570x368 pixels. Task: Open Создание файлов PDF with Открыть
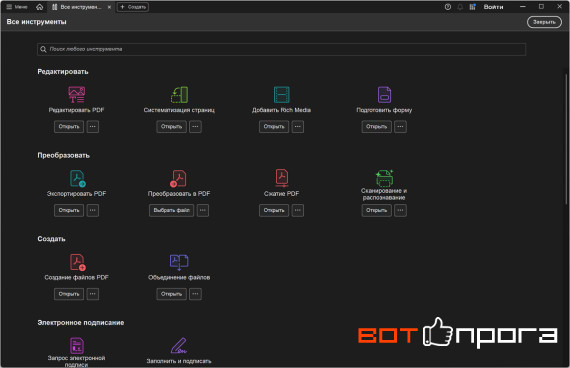click(x=69, y=294)
